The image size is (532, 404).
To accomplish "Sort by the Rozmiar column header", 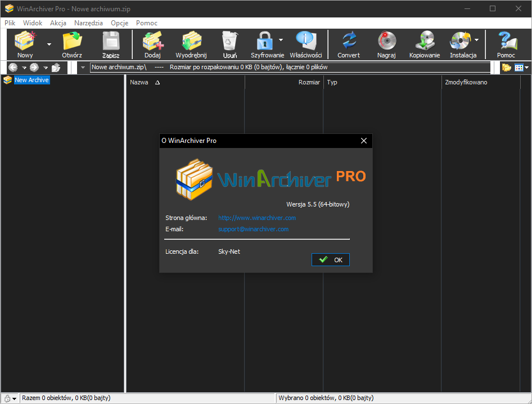I will click(283, 82).
